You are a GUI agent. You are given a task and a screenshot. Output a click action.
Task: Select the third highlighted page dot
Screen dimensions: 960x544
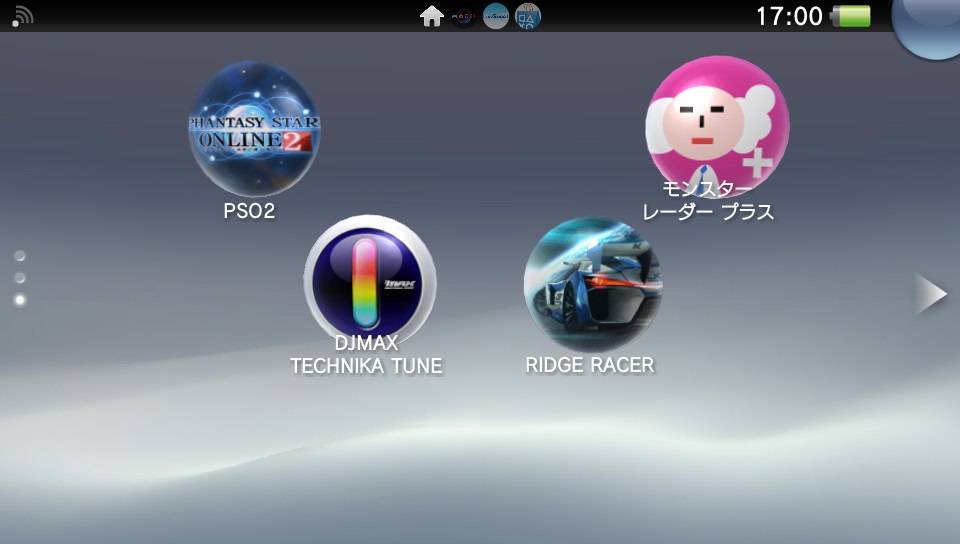point(20,300)
